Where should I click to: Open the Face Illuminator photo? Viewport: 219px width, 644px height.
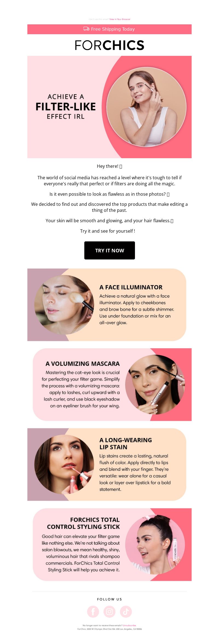(64, 305)
